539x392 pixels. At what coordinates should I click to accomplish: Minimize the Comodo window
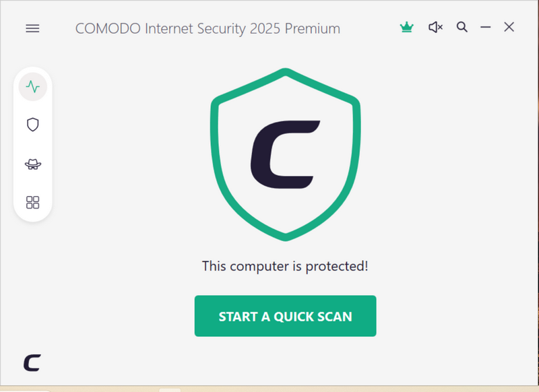(x=485, y=28)
